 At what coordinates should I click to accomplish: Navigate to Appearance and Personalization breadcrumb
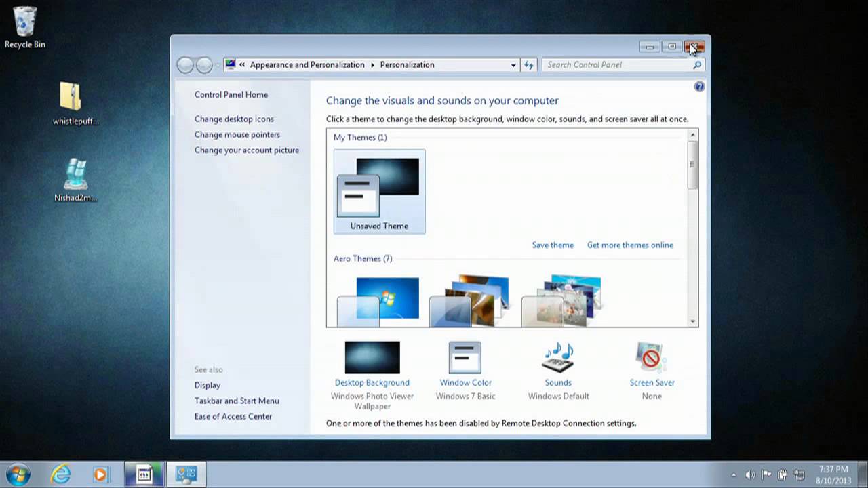point(307,64)
